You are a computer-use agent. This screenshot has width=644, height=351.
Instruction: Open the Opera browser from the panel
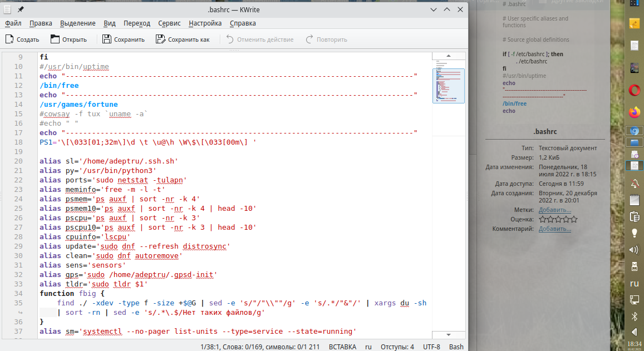634,90
